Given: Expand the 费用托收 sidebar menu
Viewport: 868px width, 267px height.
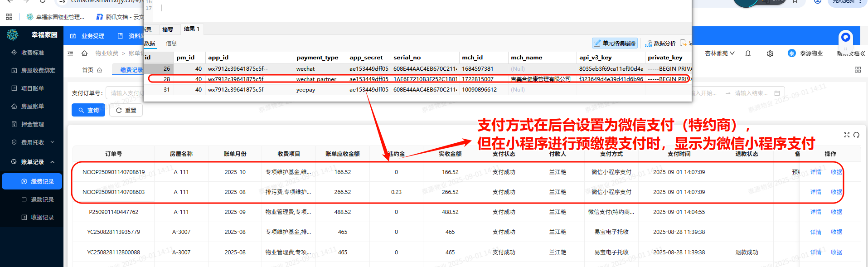Looking at the screenshot, I should coord(32,142).
